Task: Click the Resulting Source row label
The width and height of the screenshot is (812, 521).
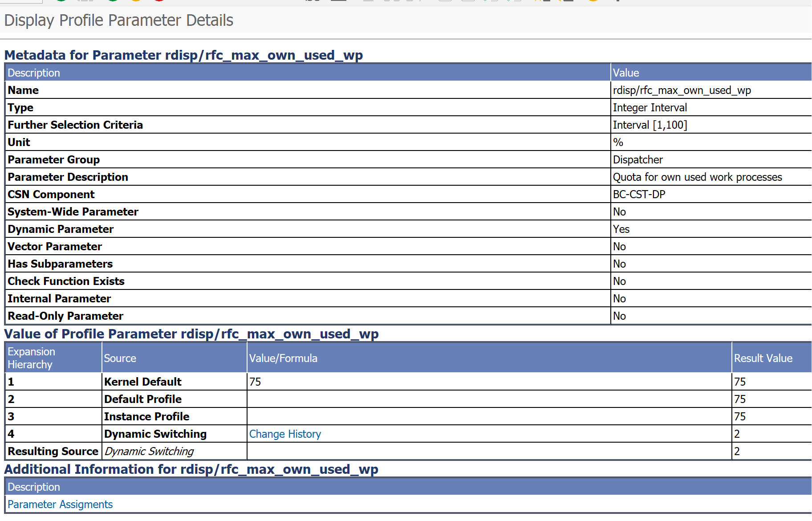Action: click(x=53, y=451)
